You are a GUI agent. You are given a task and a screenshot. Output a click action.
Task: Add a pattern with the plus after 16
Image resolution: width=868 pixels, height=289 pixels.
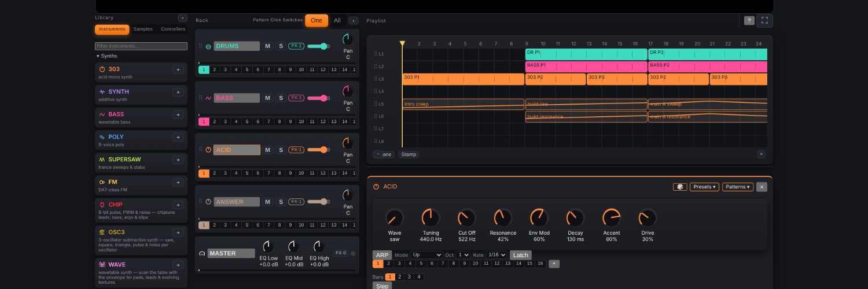554,264
